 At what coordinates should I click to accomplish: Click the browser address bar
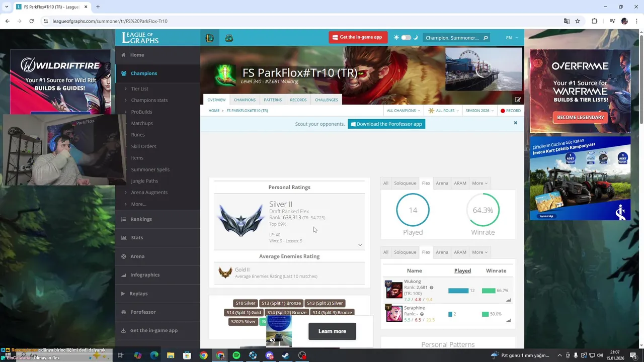pyautogui.click(x=302, y=21)
